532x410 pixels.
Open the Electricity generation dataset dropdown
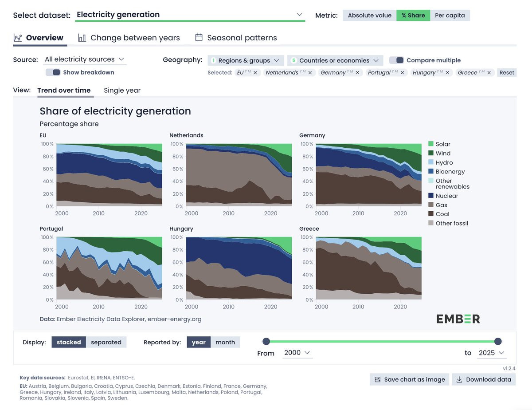[190, 15]
